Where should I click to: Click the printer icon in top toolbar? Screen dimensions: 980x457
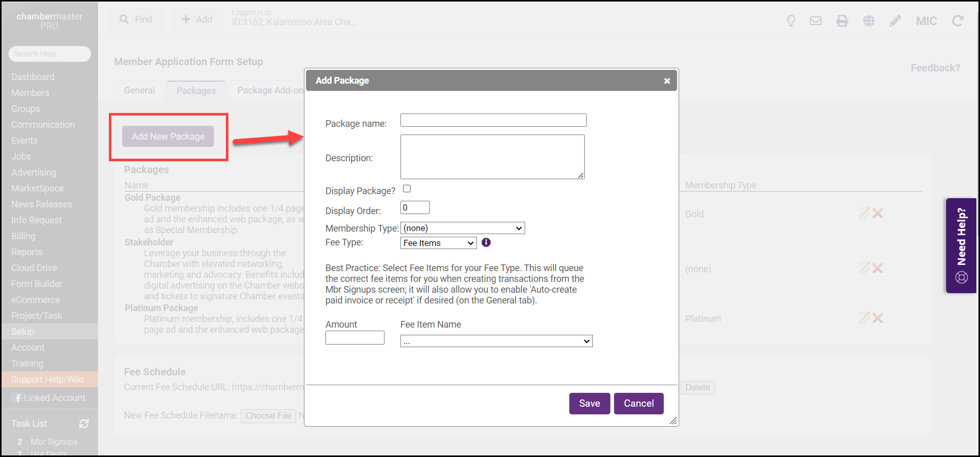842,21
